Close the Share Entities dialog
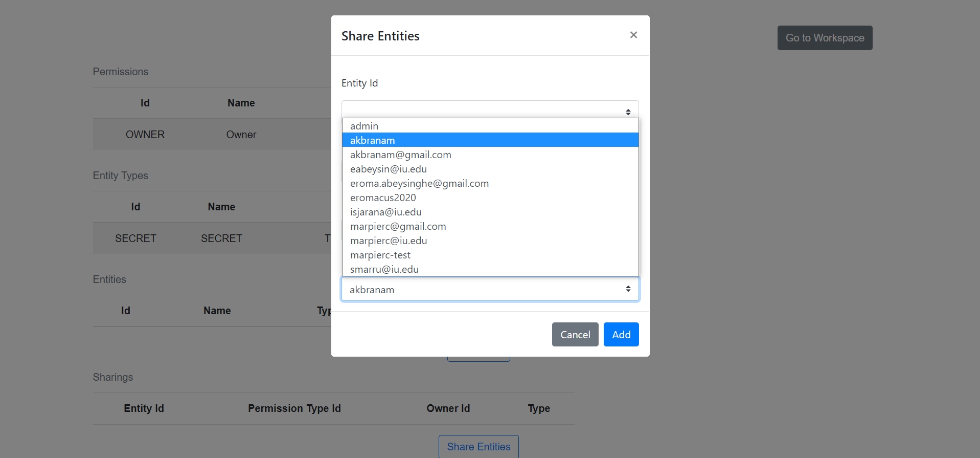The width and height of the screenshot is (980, 458). click(633, 35)
